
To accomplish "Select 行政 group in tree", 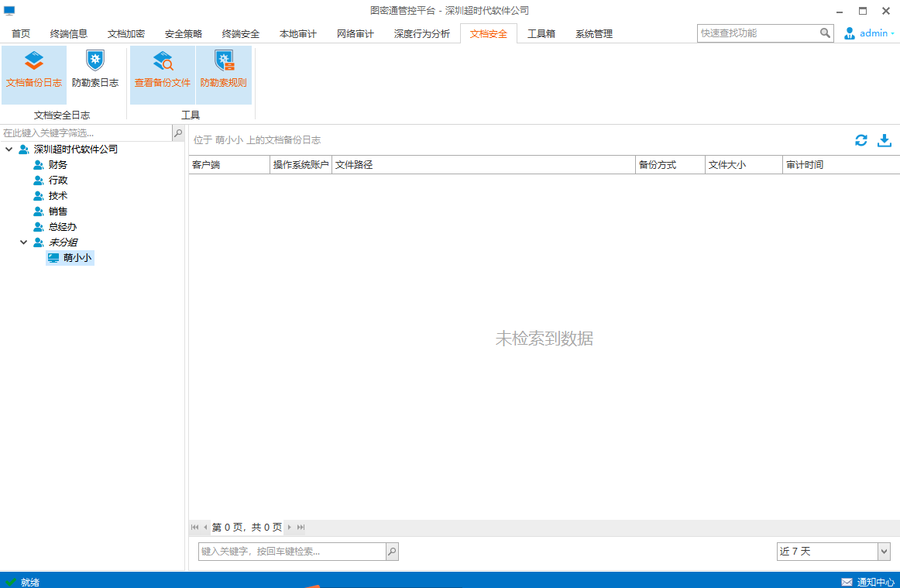I will pyautogui.click(x=58, y=181).
